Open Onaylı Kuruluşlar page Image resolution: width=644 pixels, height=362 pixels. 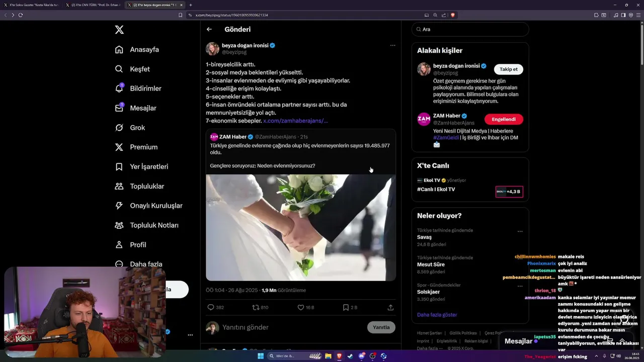pyautogui.click(x=148, y=206)
